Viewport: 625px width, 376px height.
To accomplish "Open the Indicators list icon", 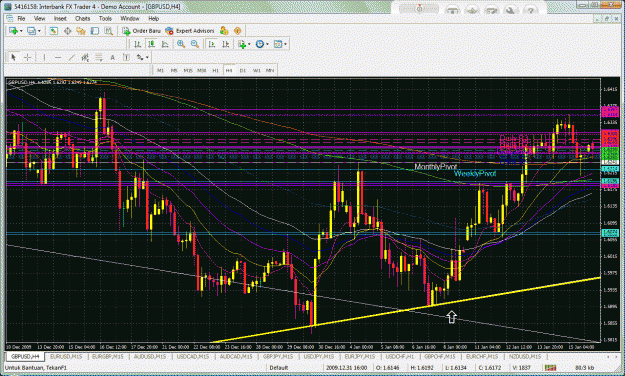I will [x=242, y=44].
